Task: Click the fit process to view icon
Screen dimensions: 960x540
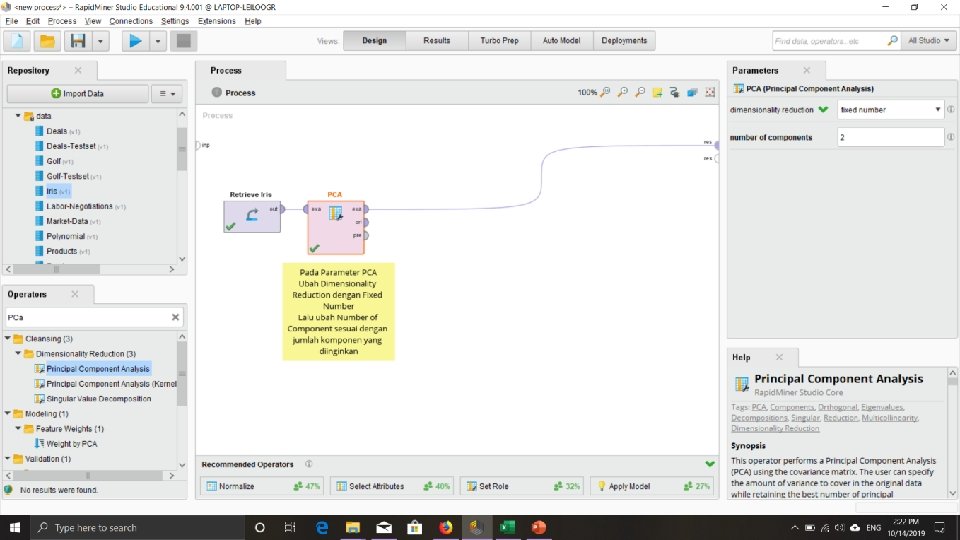Action: [710, 92]
